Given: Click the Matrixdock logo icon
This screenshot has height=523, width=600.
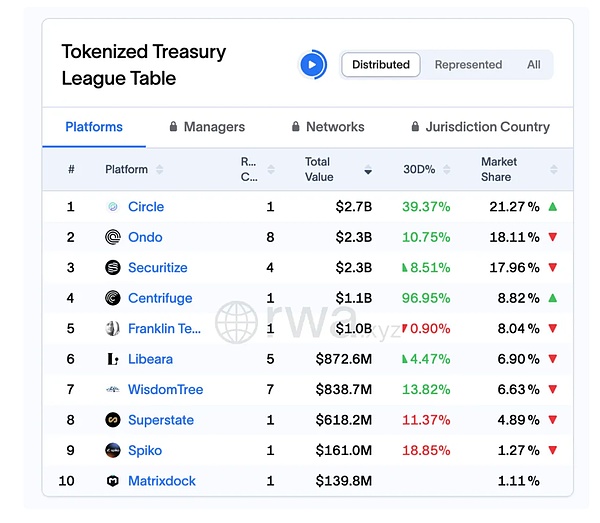Looking at the screenshot, I should point(113,481).
